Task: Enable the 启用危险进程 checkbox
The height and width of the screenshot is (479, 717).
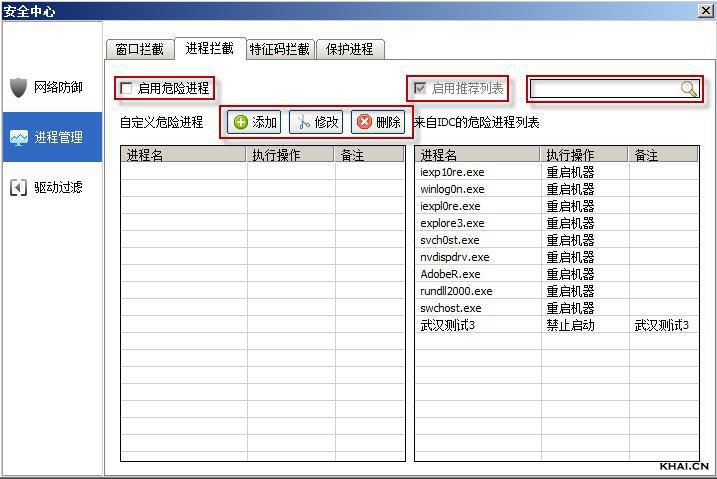Action: (126, 88)
